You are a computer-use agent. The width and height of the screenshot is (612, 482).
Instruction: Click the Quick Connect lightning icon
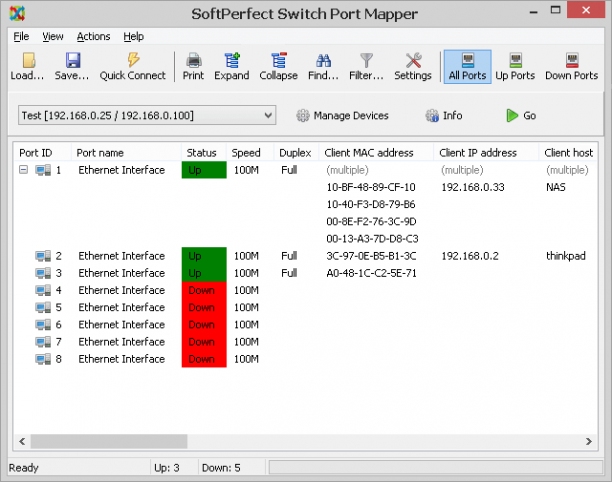pos(133,66)
